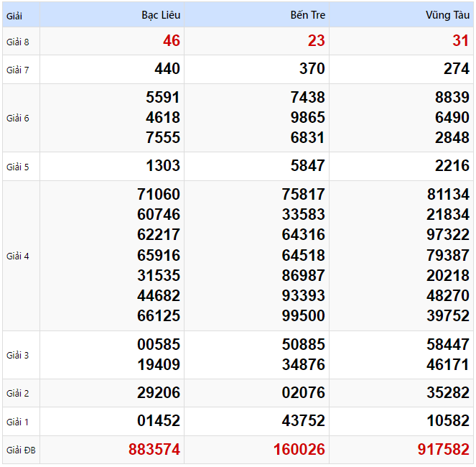This screenshot has height=467, width=476.
Task: Click the Giải 4 row label
Action: (18, 256)
